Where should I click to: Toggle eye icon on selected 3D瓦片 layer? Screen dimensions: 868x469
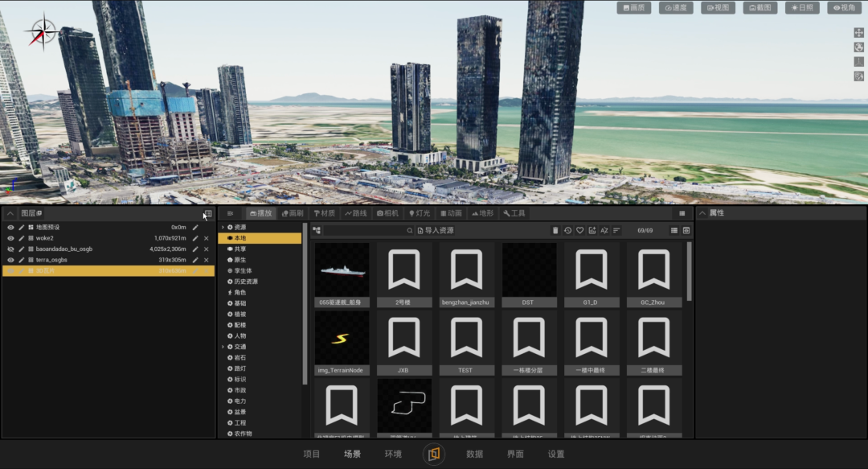(x=10, y=270)
